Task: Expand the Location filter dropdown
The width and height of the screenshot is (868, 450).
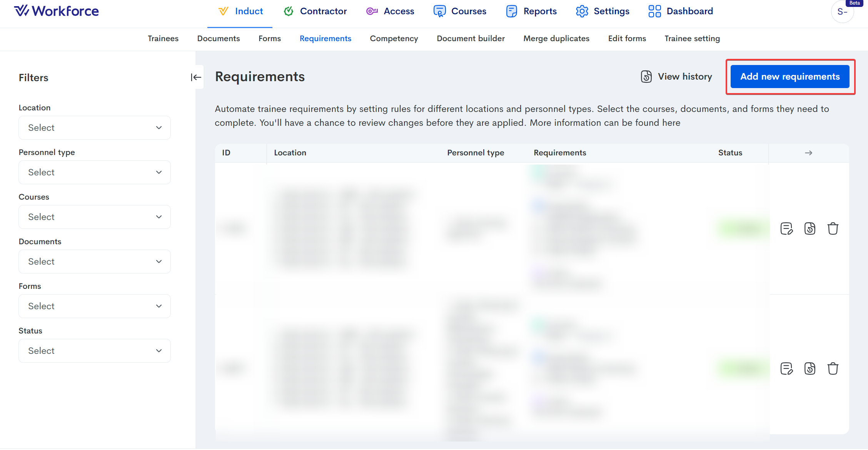Action: tap(94, 128)
